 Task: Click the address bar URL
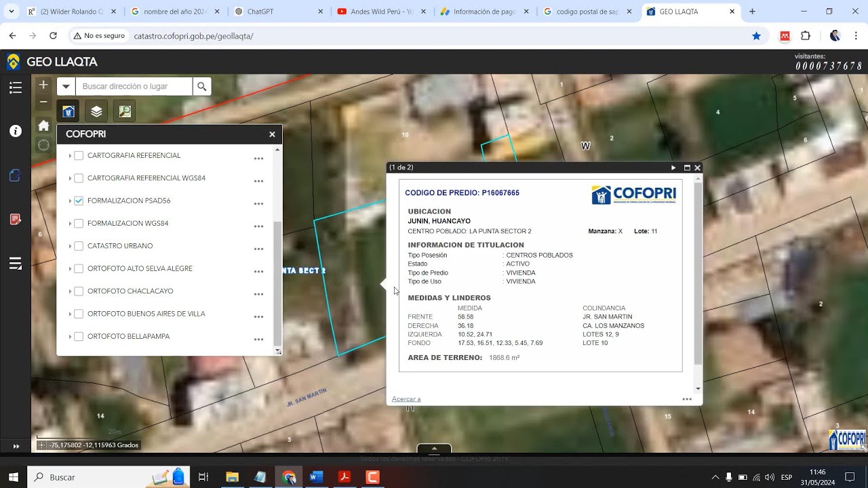click(x=194, y=36)
